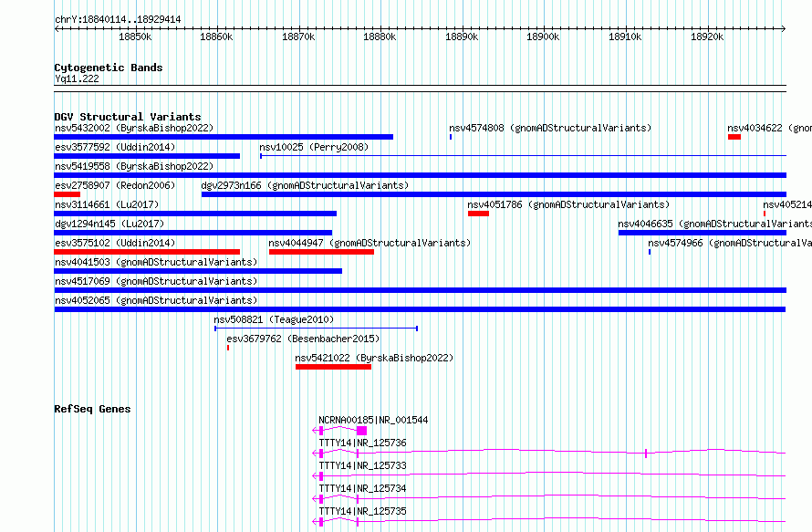This screenshot has height=532, width=812.
Task: Select the small blue mark under nsv4574966
Action: 650,252
